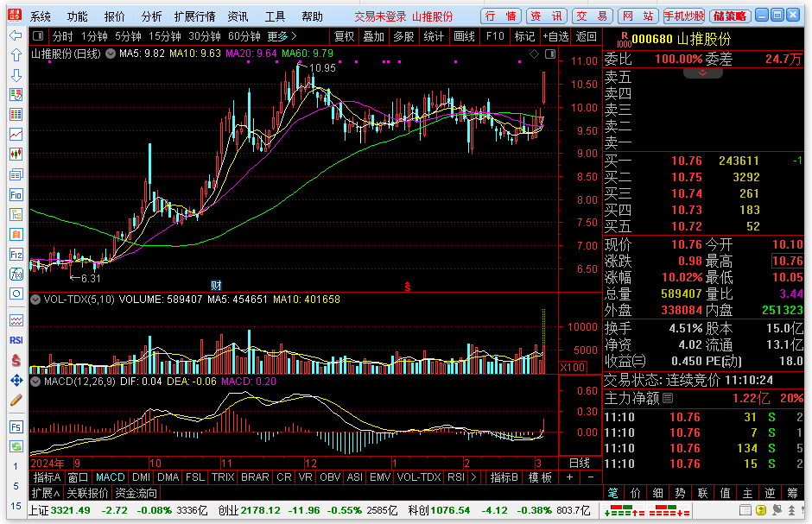
Task: Click the 画线 drawing button
Action: click(x=464, y=36)
